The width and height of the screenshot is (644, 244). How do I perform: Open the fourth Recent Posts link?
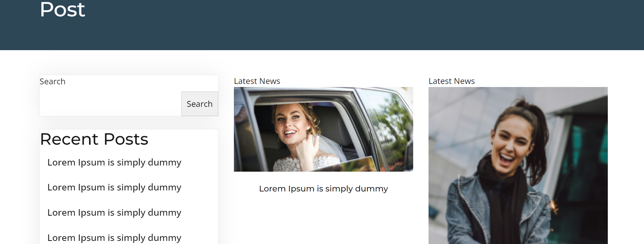(114, 238)
